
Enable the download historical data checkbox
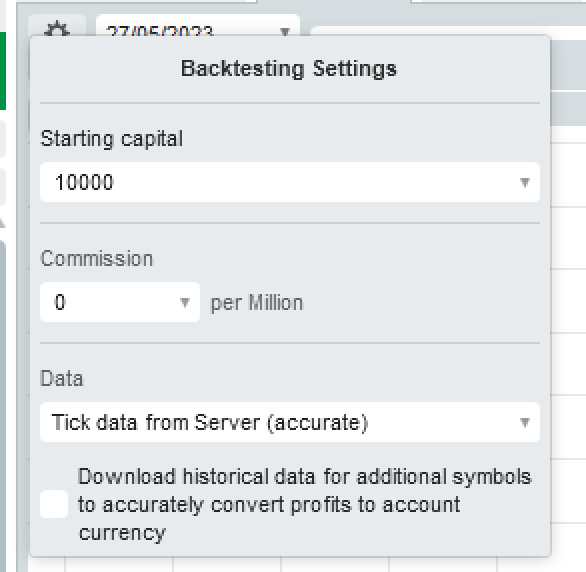54,504
